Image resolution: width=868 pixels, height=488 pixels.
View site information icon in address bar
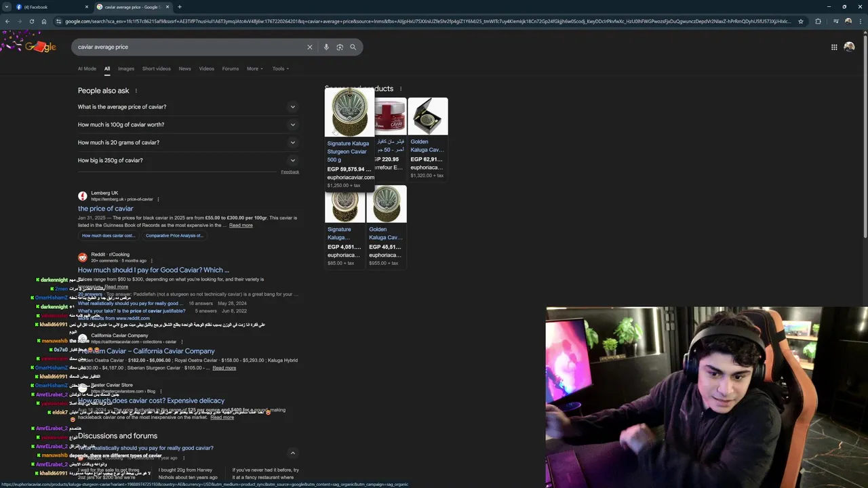59,21
